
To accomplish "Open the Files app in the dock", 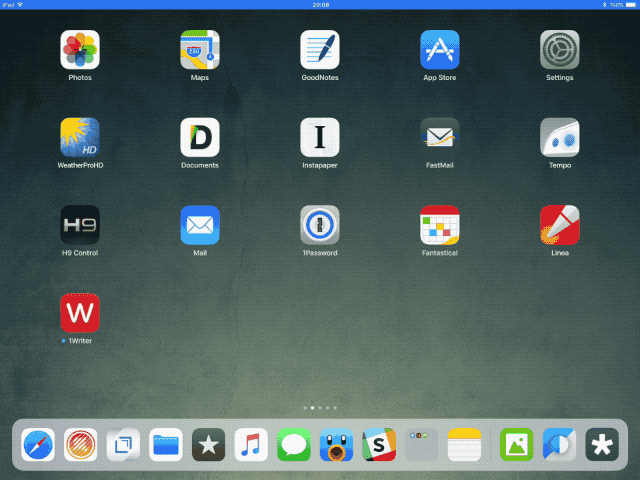I will pyautogui.click(x=166, y=444).
